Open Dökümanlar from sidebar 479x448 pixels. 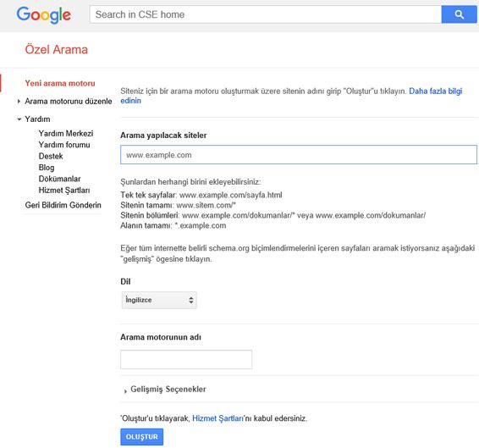(x=59, y=179)
